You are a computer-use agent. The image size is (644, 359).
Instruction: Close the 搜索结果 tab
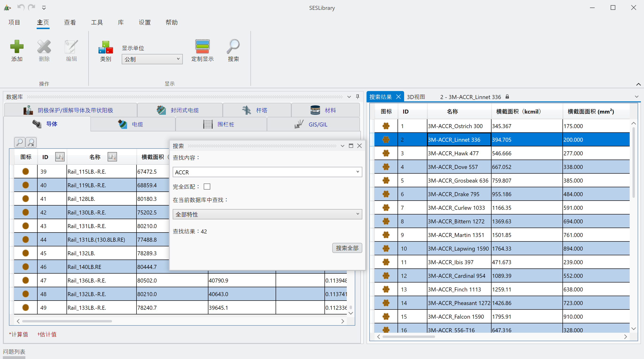(398, 97)
